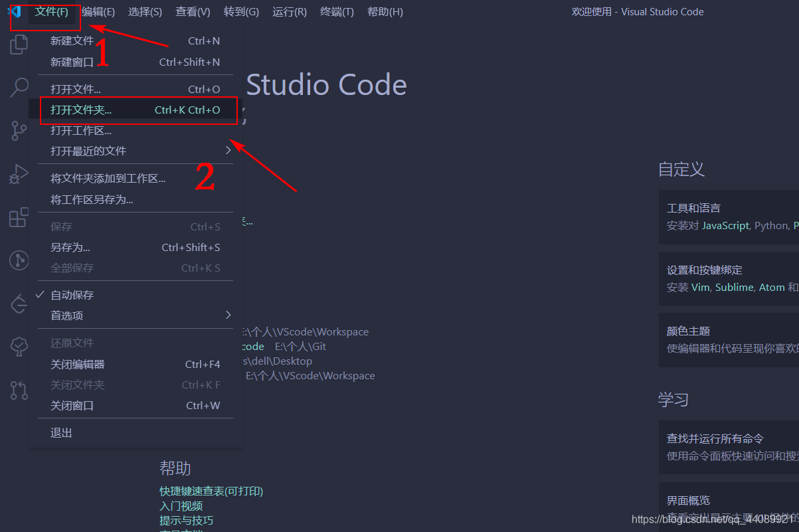
Task: Open the LeetCode-style icon in activity bar
Action: pyautogui.click(x=19, y=304)
